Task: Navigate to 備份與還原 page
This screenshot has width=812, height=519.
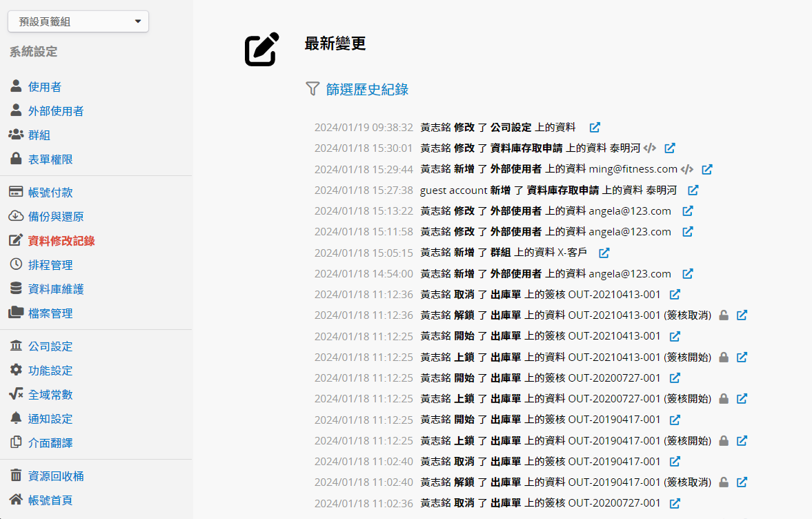Action: pos(55,217)
